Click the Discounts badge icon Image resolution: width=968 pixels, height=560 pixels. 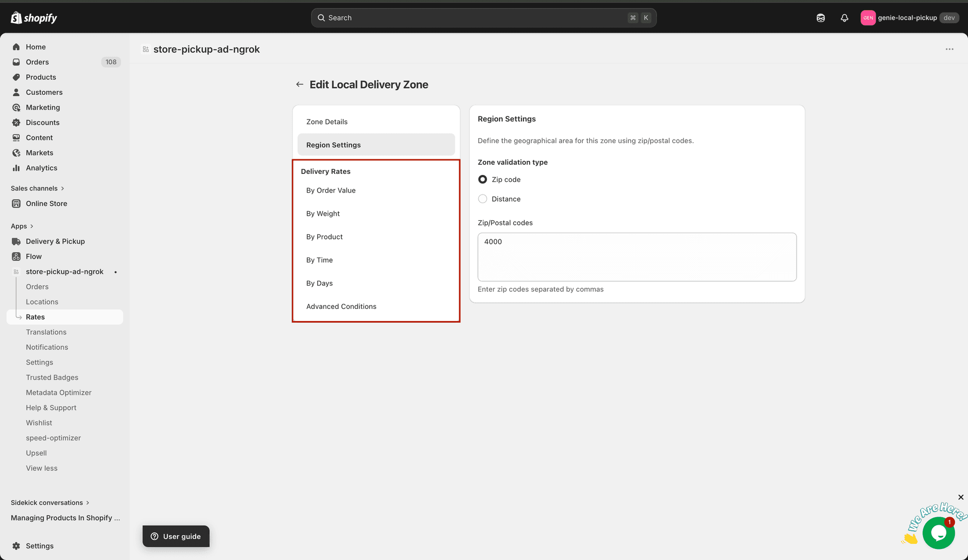coord(16,122)
